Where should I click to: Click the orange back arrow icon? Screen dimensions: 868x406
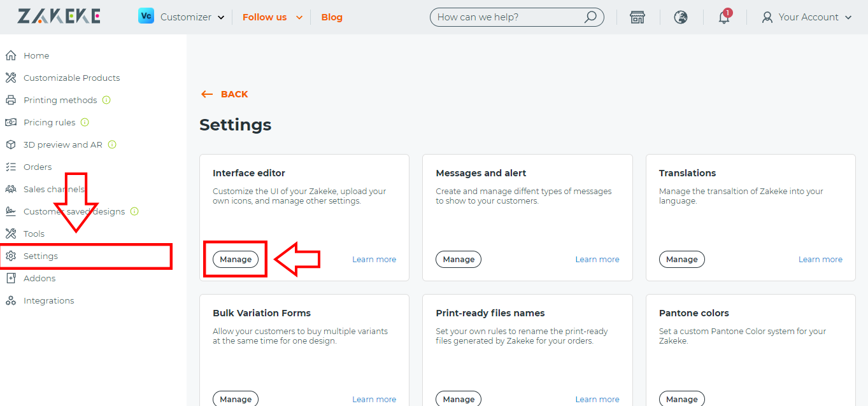(x=206, y=94)
